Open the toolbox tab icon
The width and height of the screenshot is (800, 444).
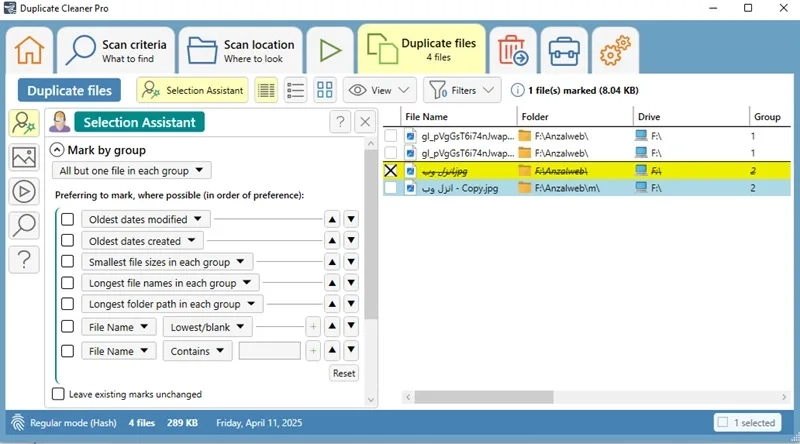click(564, 51)
